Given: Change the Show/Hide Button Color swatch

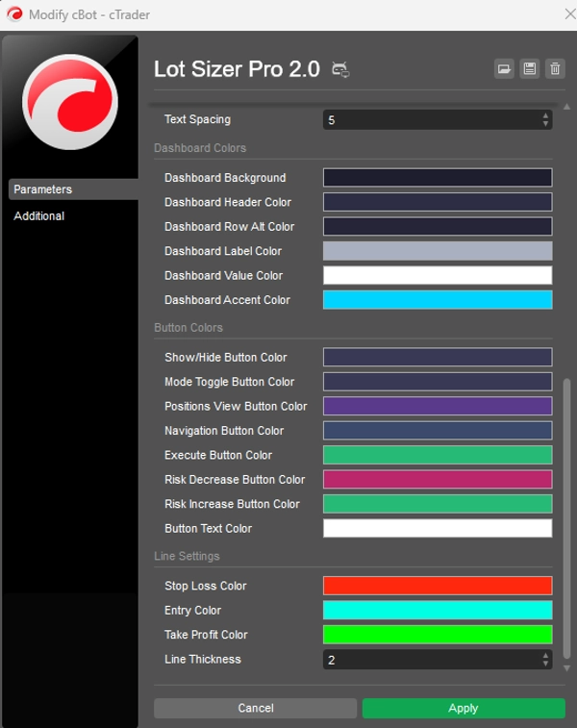Looking at the screenshot, I should coord(438,357).
